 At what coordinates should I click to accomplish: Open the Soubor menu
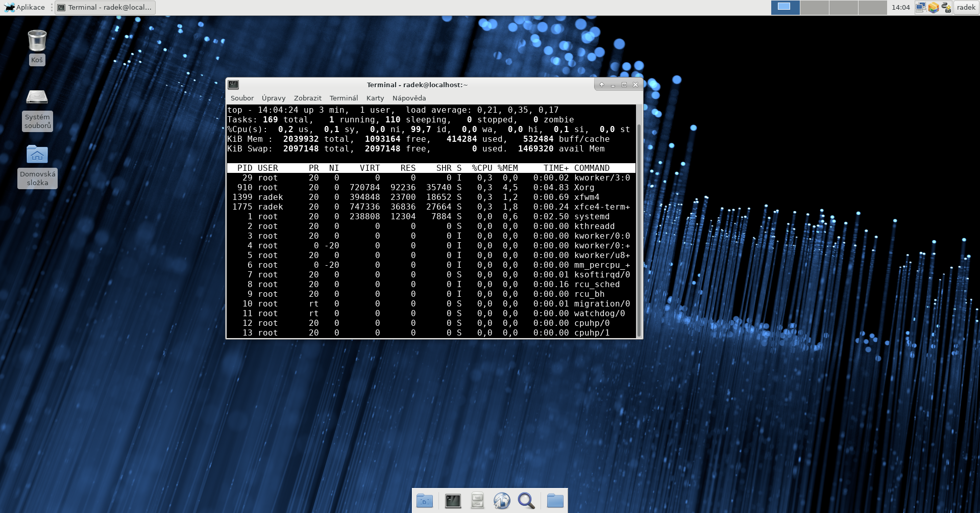click(x=242, y=98)
